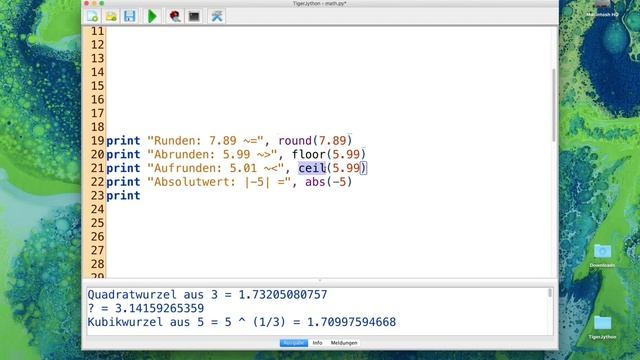Click the window title TigerJython - math.py

(320, 4)
